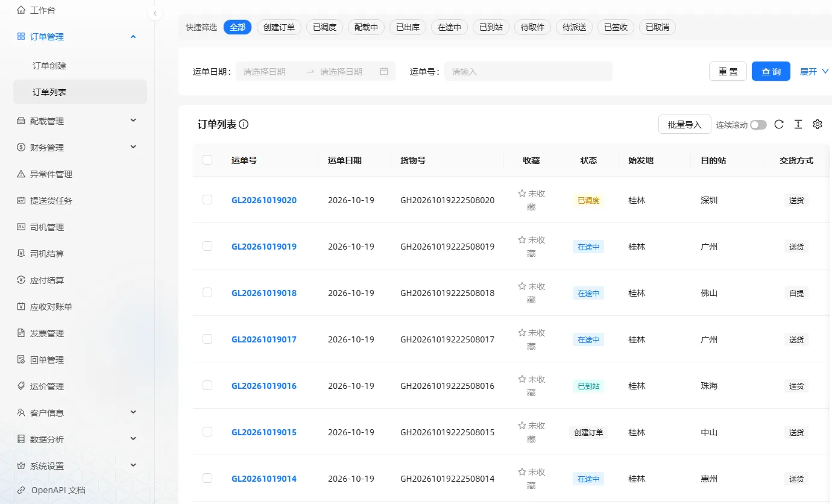The height and width of the screenshot is (504, 832).
Task: Check the row checkbox for GL20261019018
Action: [x=207, y=292]
